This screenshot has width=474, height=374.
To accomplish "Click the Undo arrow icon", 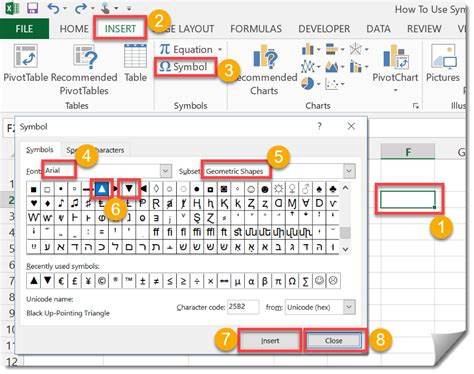I will pyautogui.click(x=54, y=8).
